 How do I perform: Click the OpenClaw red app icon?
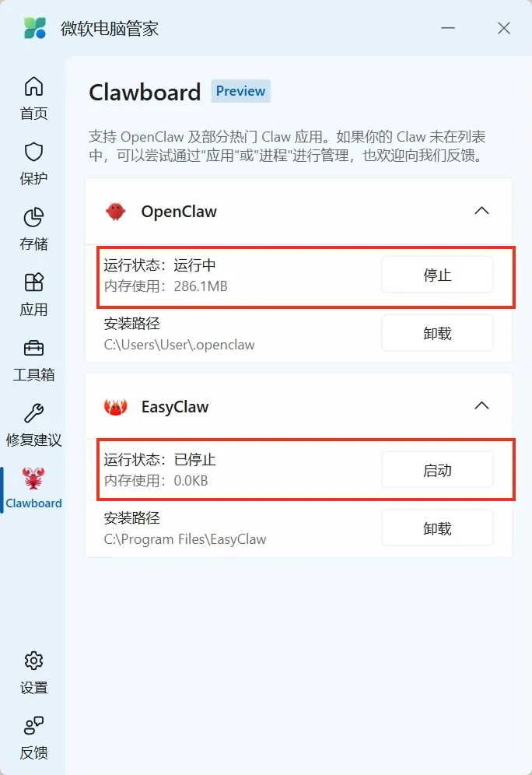pos(116,212)
